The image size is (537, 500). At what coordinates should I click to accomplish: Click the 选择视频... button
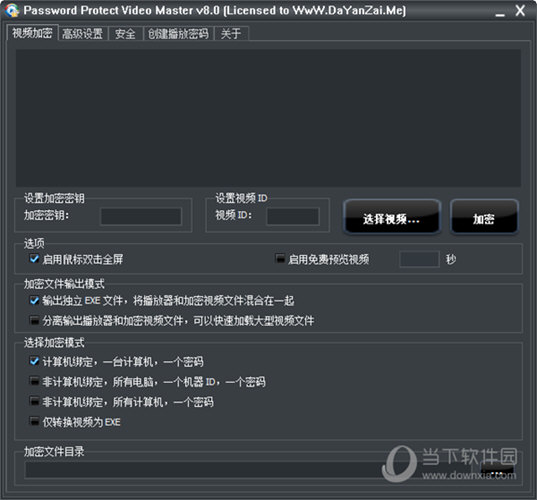tap(391, 217)
